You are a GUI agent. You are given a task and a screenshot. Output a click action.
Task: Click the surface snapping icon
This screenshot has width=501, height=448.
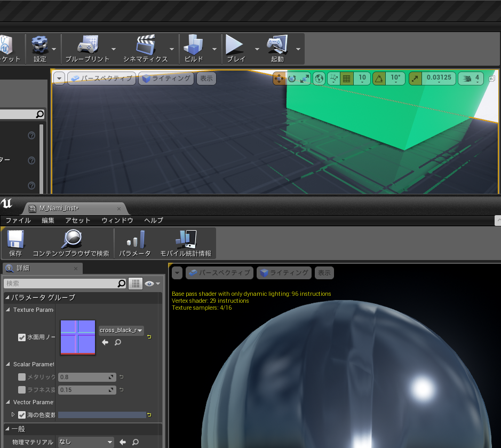tap(334, 78)
